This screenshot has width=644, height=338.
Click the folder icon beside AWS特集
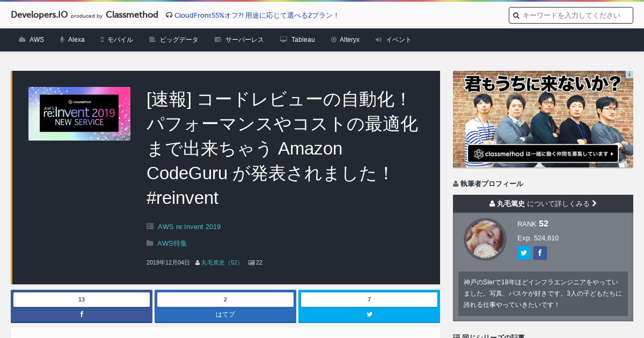150,243
